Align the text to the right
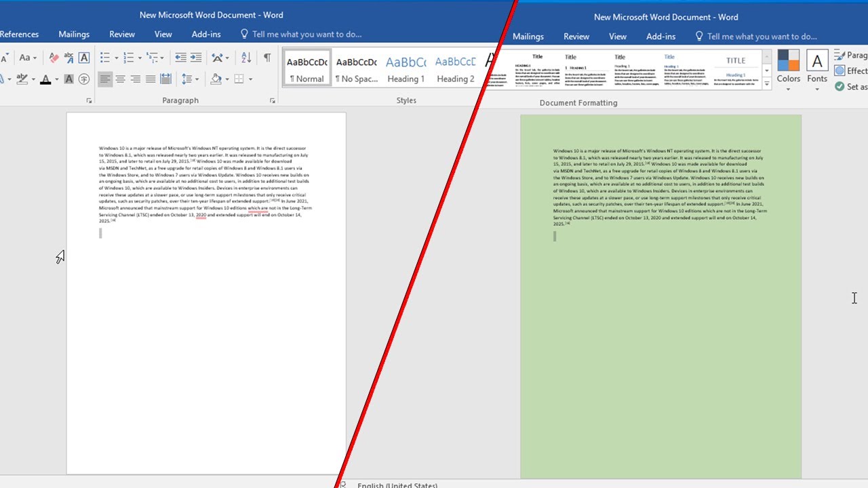The image size is (868, 488). point(136,79)
